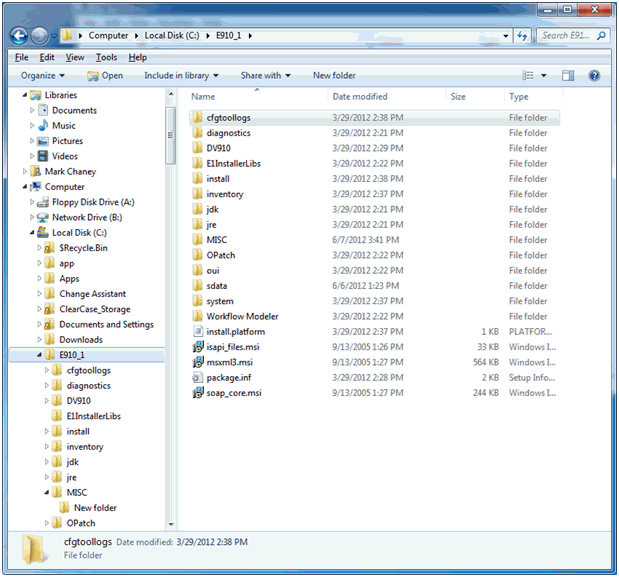619x577 pixels.
Task: Click the Music library icon
Action: (x=43, y=126)
